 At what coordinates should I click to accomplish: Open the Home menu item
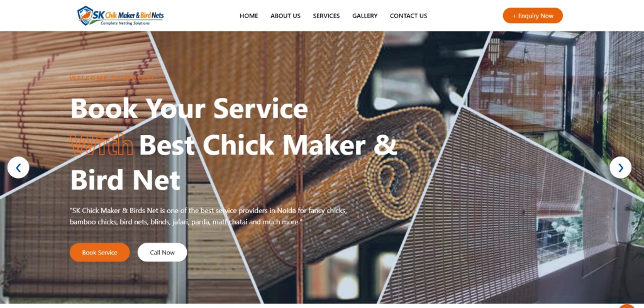pos(249,16)
